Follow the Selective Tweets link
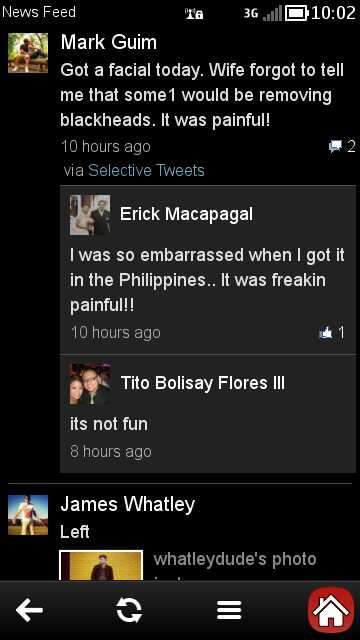Viewport: 360px width, 640px height. 146,170
